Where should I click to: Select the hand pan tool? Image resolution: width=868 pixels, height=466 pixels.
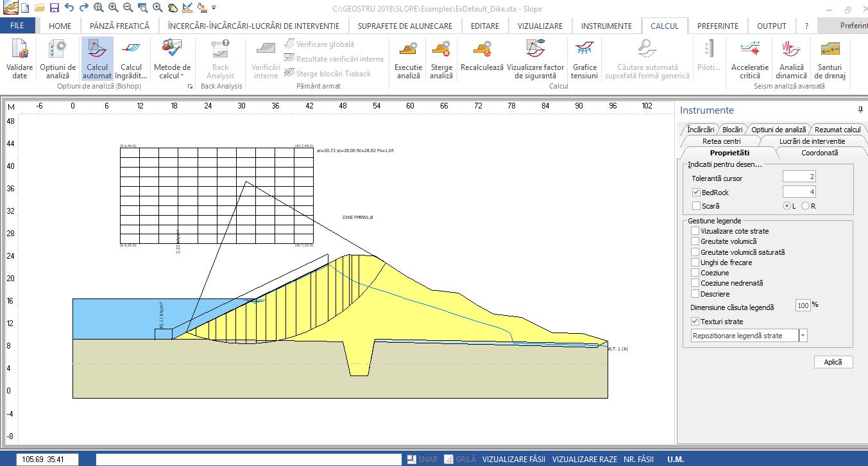pos(172,8)
